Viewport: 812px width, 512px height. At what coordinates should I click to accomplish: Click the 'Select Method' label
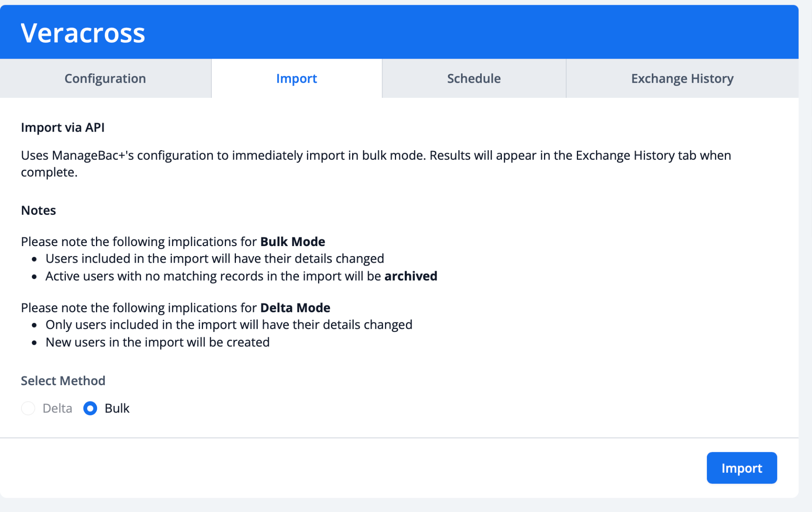(x=63, y=381)
